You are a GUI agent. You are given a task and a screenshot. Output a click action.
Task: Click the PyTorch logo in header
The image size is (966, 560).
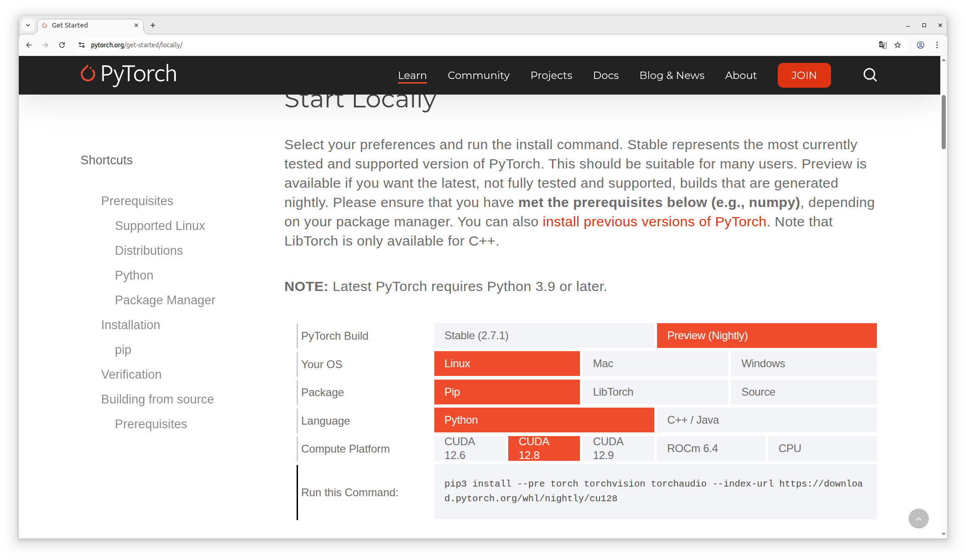tap(129, 74)
